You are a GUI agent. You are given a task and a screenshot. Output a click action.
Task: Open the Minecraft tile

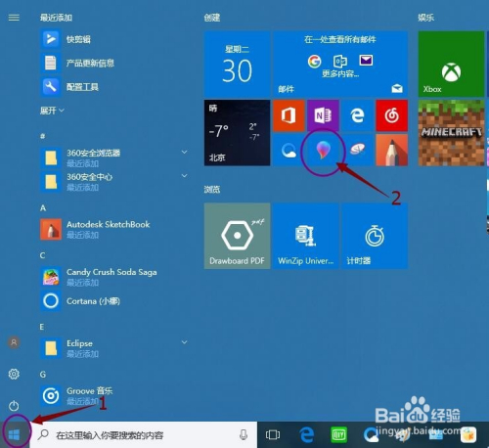451,133
